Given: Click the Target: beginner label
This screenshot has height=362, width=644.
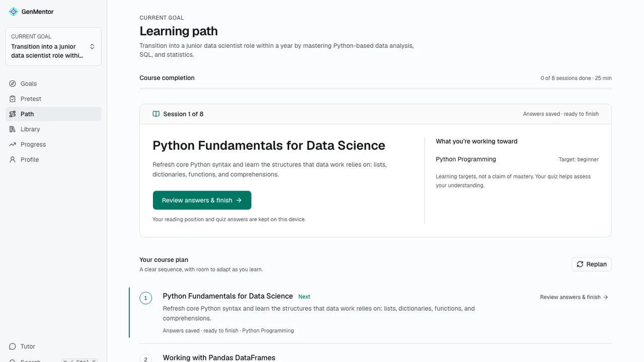Looking at the screenshot, I should (579, 159).
